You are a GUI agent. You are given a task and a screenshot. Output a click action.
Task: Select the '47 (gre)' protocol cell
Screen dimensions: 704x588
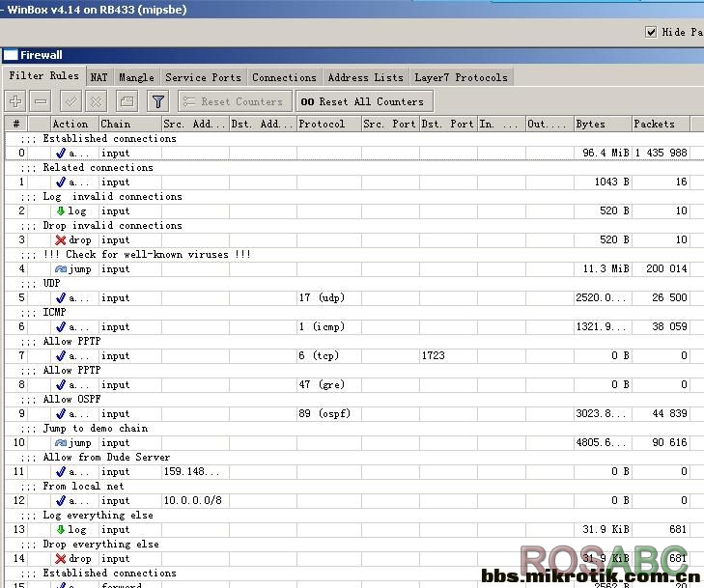(x=329, y=384)
